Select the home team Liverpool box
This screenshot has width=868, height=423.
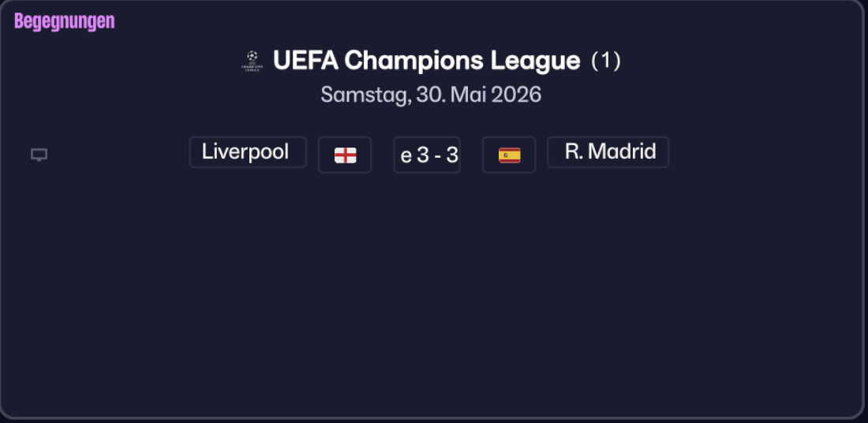pos(247,152)
